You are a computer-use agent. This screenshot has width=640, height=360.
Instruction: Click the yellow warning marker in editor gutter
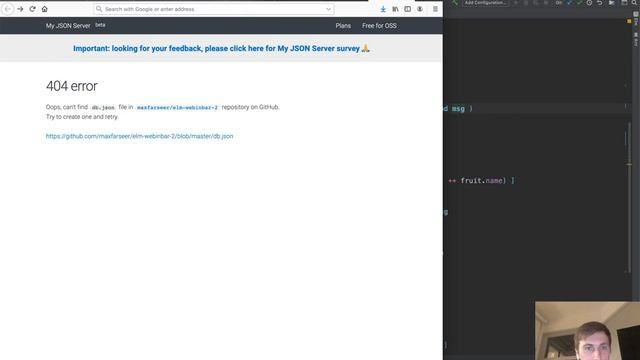click(629, 21)
